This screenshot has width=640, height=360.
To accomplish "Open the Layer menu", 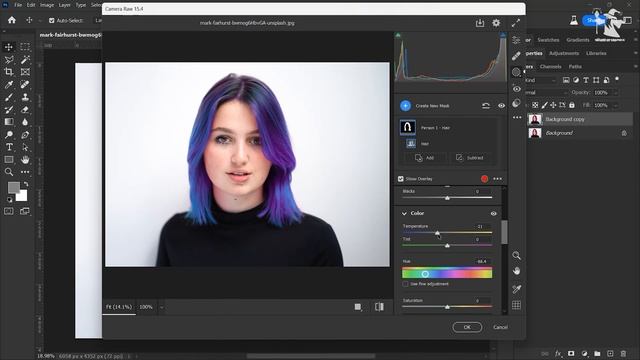I will point(64,5).
